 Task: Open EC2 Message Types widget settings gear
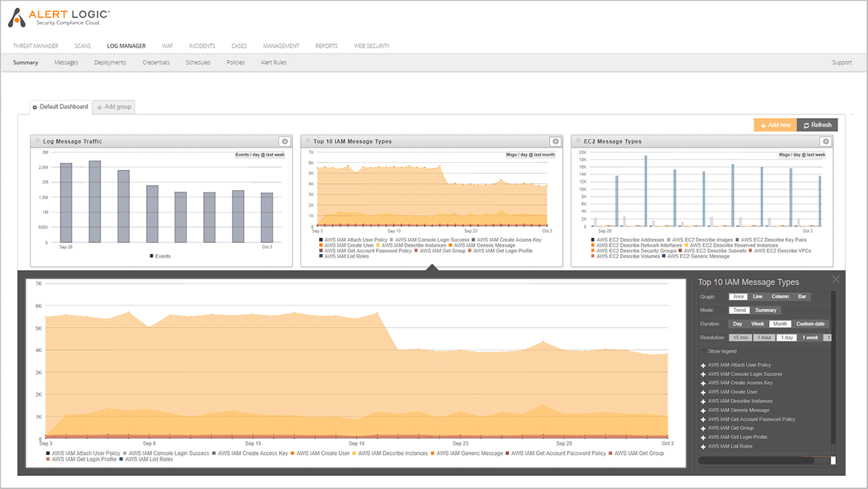click(825, 141)
